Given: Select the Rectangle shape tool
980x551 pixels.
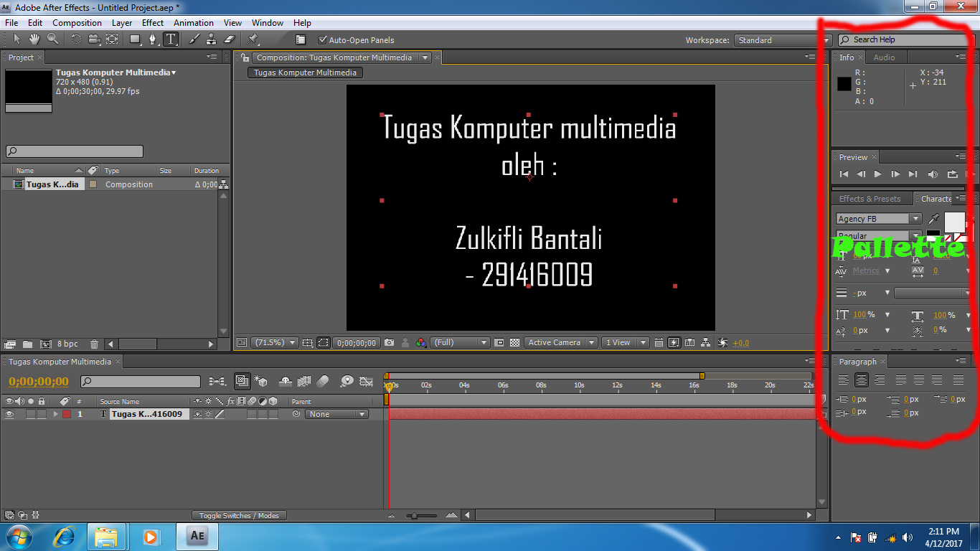Looking at the screenshot, I should [135, 39].
